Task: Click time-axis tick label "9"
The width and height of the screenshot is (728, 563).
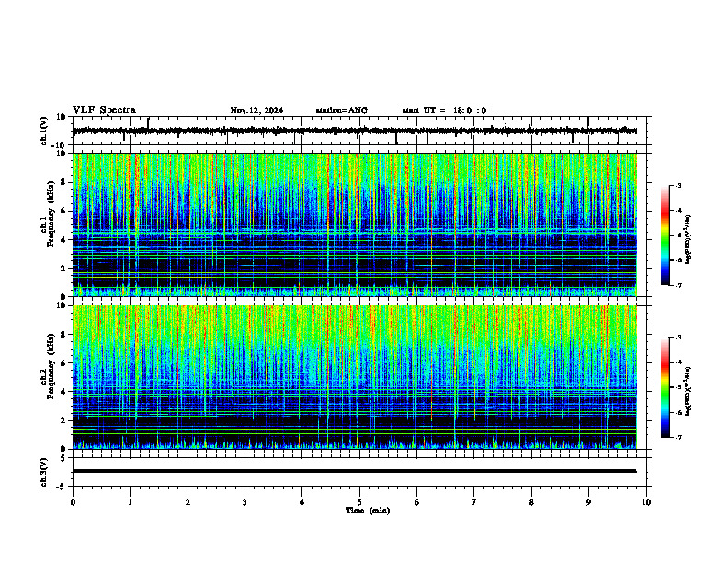Action: [x=588, y=502]
